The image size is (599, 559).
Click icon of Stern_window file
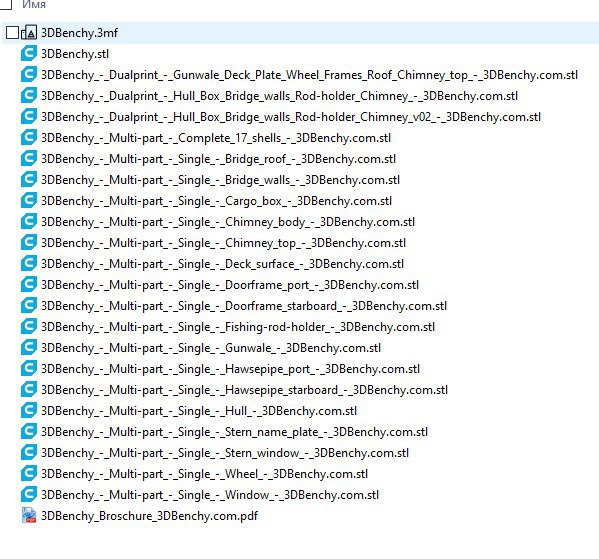click(x=29, y=453)
